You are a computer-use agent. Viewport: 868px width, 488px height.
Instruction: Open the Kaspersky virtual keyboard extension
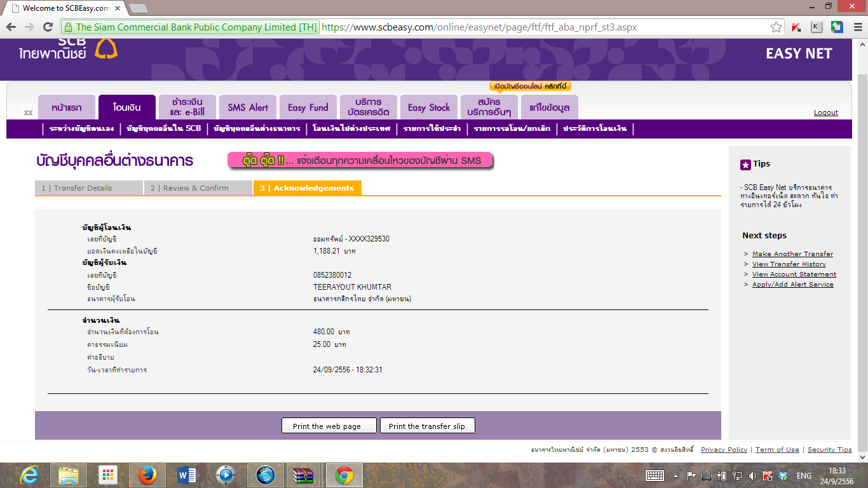[817, 27]
